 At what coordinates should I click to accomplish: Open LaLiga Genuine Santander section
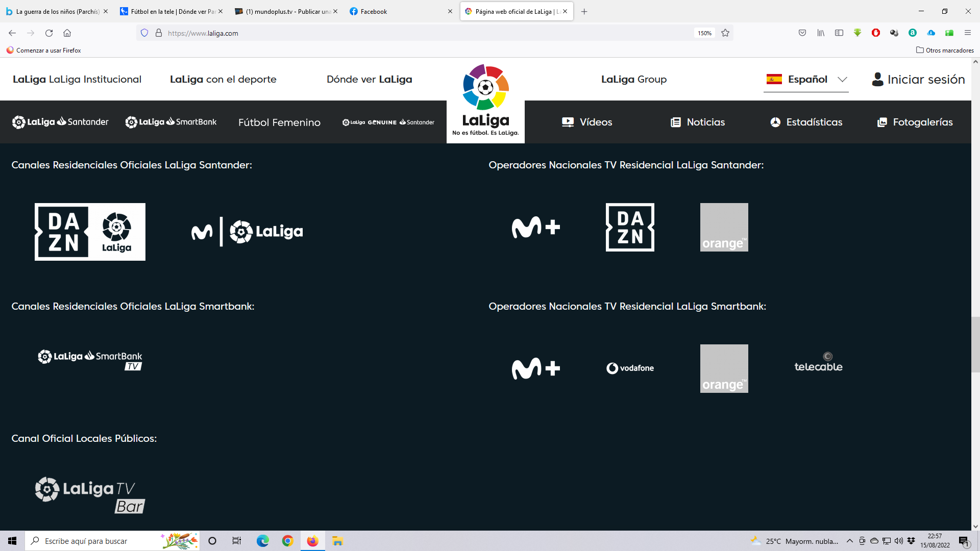tap(388, 122)
